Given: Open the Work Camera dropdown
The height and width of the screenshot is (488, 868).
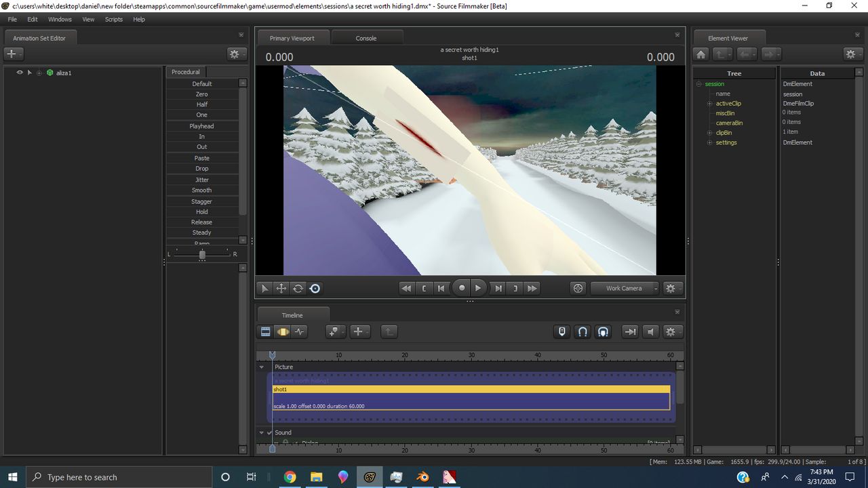Looking at the screenshot, I should [624, 288].
